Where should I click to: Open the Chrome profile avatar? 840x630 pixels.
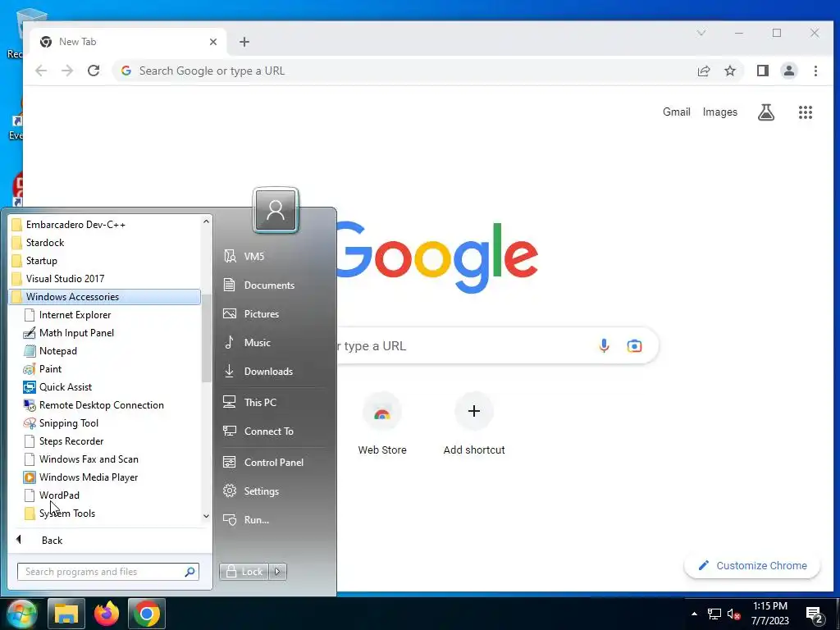[788, 71]
